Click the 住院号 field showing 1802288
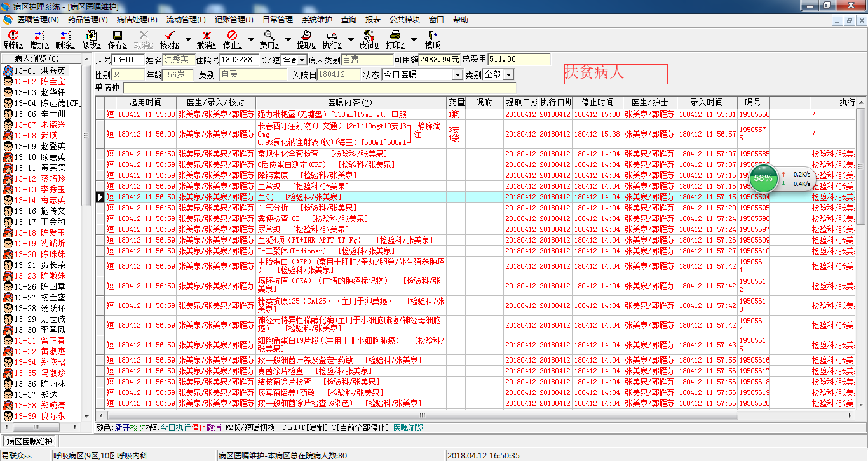This screenshot has height=461, width=868. pos(238,60)
